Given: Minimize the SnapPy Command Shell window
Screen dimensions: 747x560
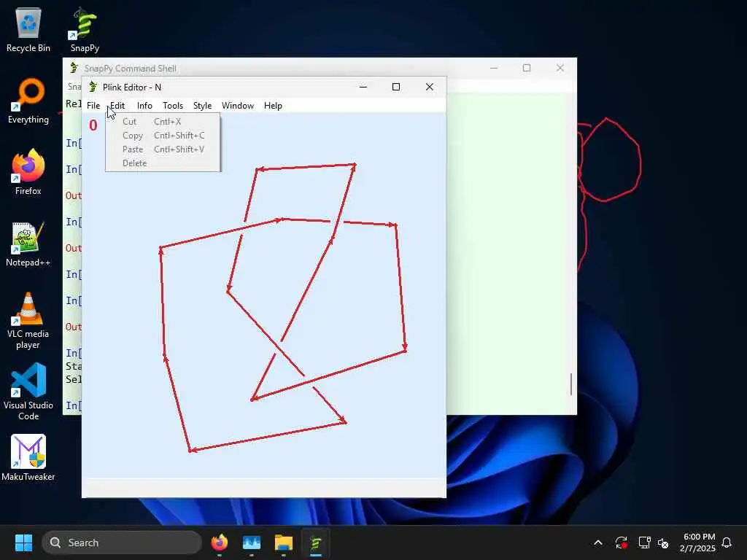Looking at the screenshot, I should (x=494, y=68).
